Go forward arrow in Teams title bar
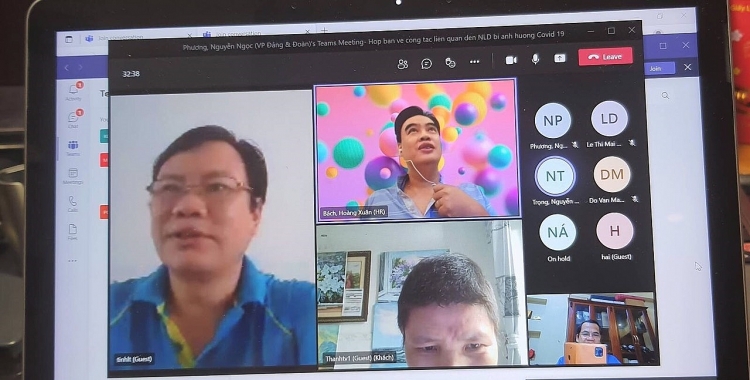The height and width of the screenshot is (380, 750). (80, 67)
